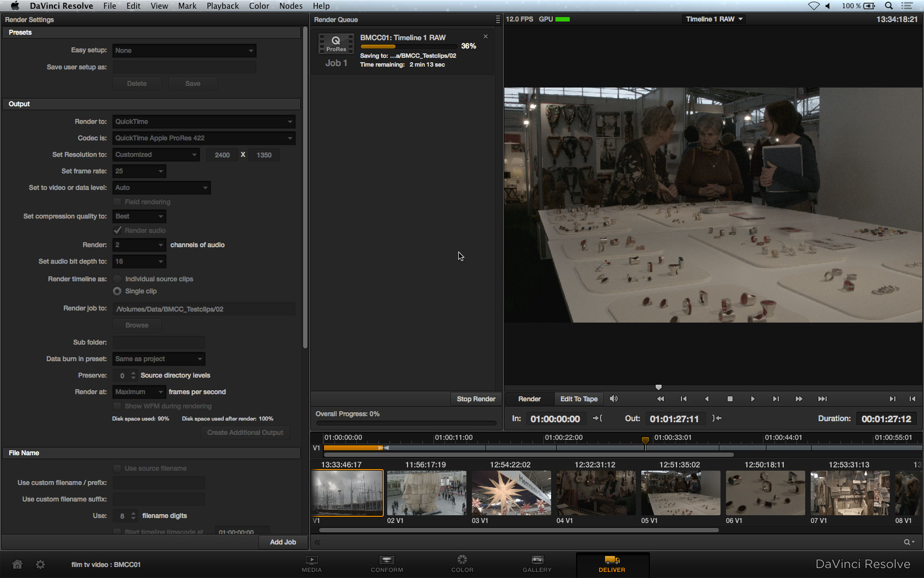
Task: Select Individual source clips option
Action: tap(117, 279)
